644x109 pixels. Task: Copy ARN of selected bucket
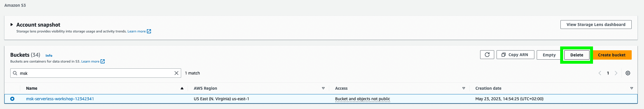[x=515, y=55]
